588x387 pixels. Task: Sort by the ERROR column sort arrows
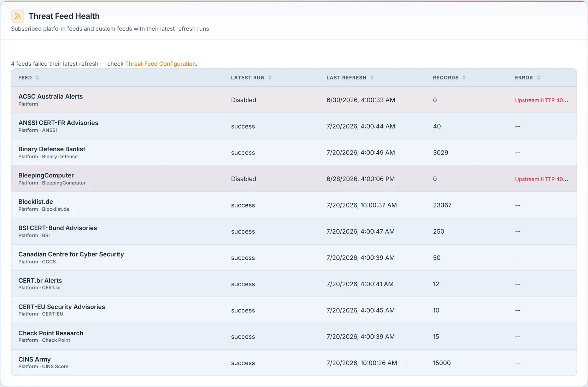tap(539, 78)
